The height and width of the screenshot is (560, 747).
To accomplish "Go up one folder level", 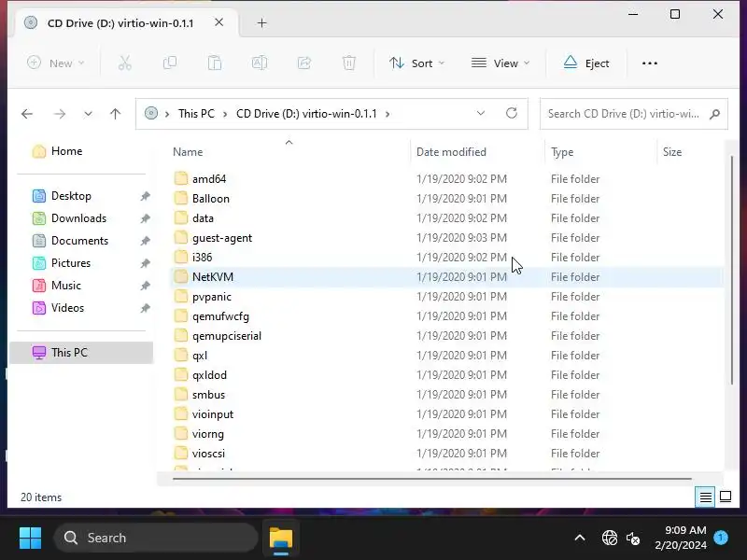I will point(115,114).
